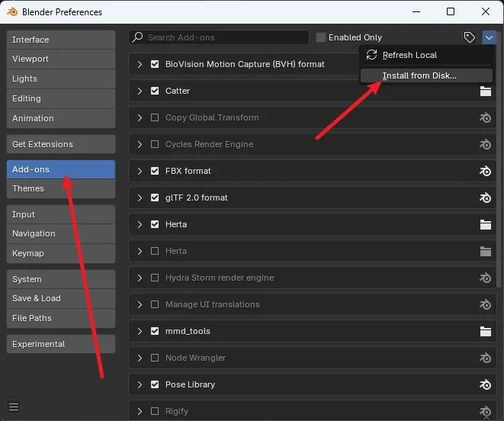This screenshot has height=421, width=504.
Task: Click folder icon on Catter row
Action: click(486, 91)
